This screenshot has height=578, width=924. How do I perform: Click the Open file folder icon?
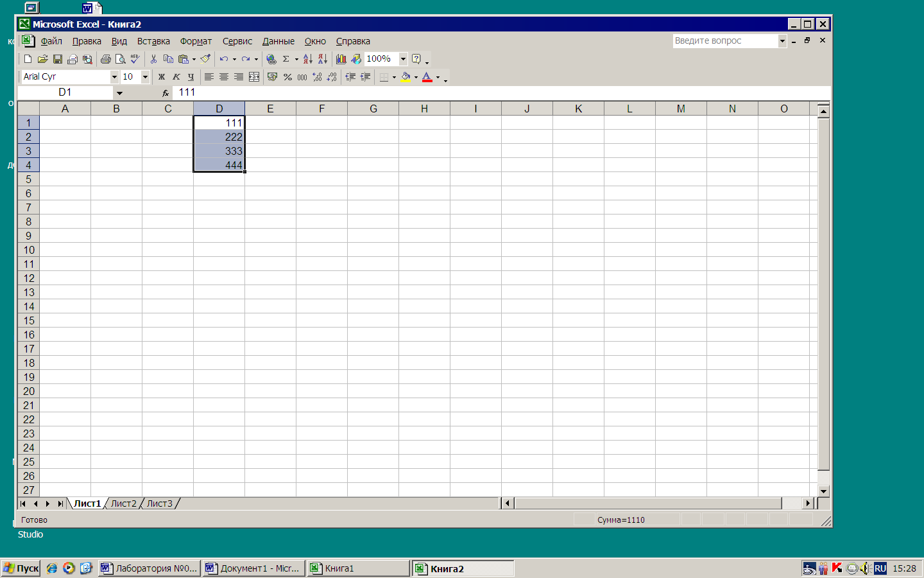42,59
